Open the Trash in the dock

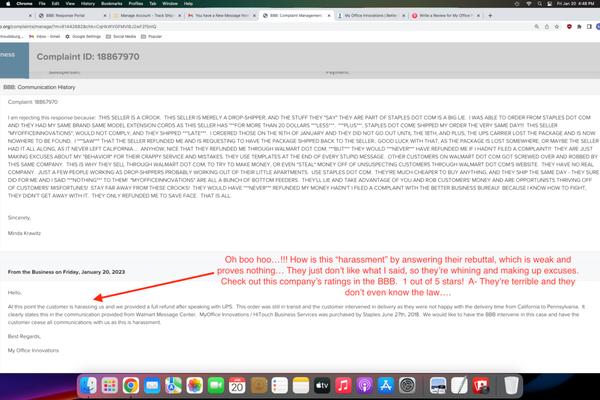click(x=510, y=384)
